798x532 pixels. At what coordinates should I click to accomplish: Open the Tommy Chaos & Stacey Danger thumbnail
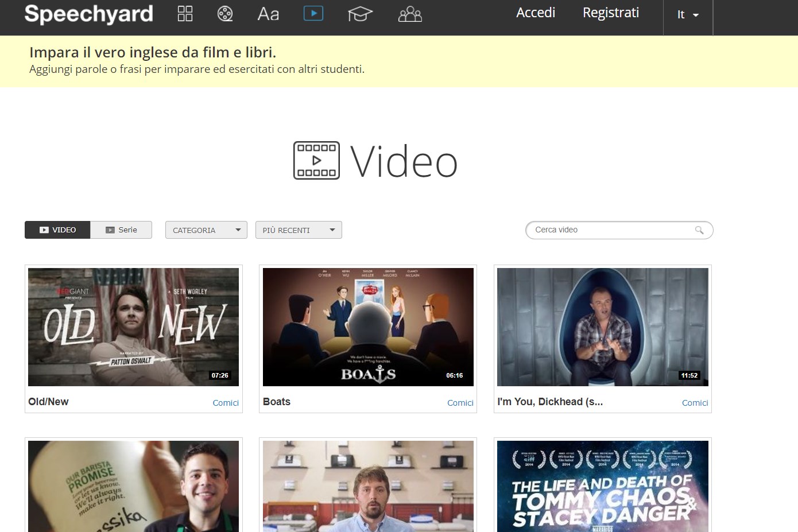tap(603, 486)
